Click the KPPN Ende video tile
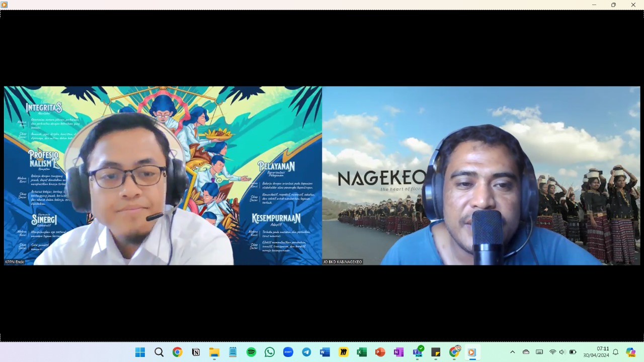Viewport: 644px width, 362px height. [x=163, y=175]
